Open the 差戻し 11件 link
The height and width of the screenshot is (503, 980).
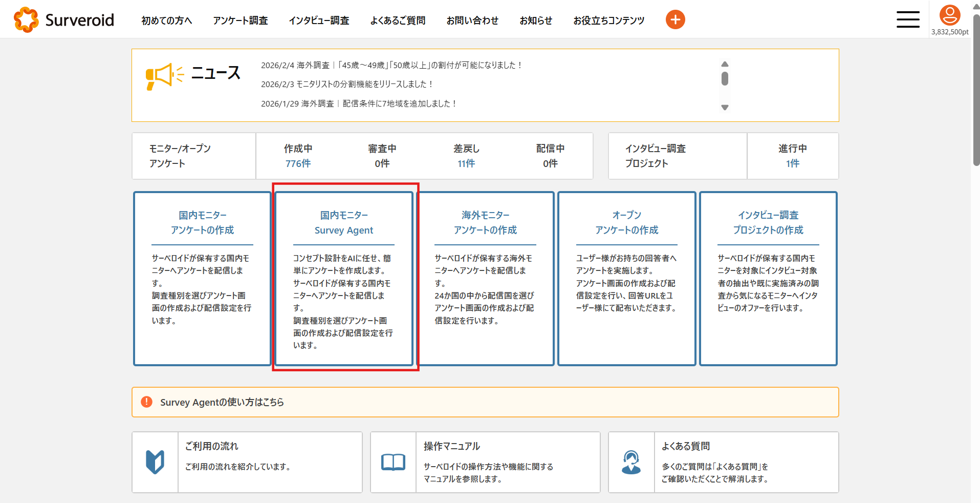pos(466,163)
